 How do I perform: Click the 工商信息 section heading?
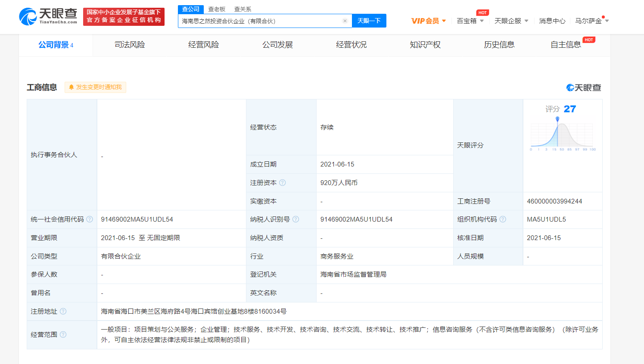[x=42, y=87]
